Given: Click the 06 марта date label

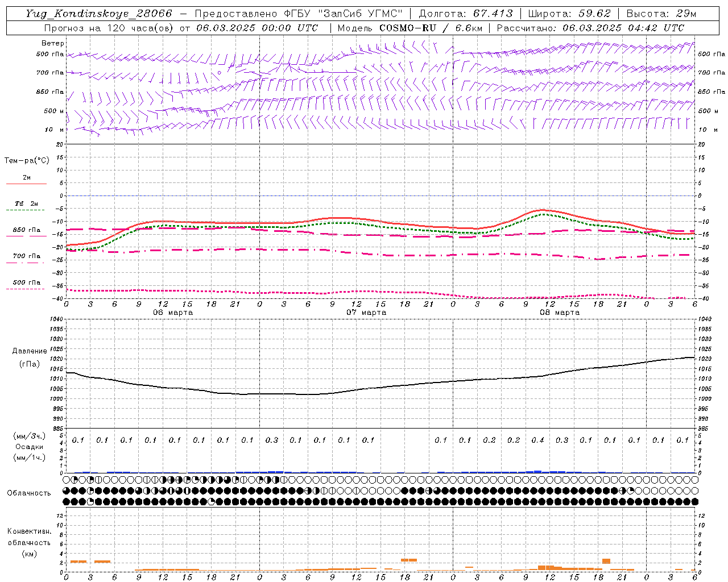Looking at the screenshot, I should [173, 313].
